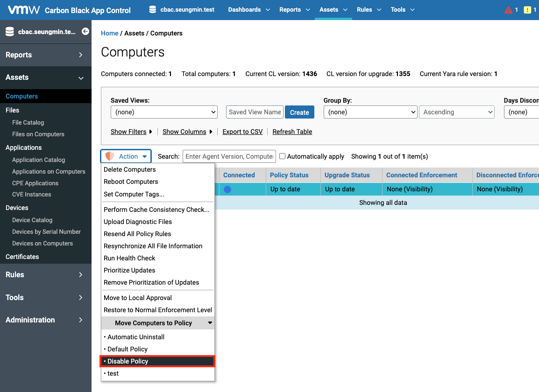The width and height of the screenshot is (539, 392).
Task: Expand Show Filters link
Action: point(131,132)
